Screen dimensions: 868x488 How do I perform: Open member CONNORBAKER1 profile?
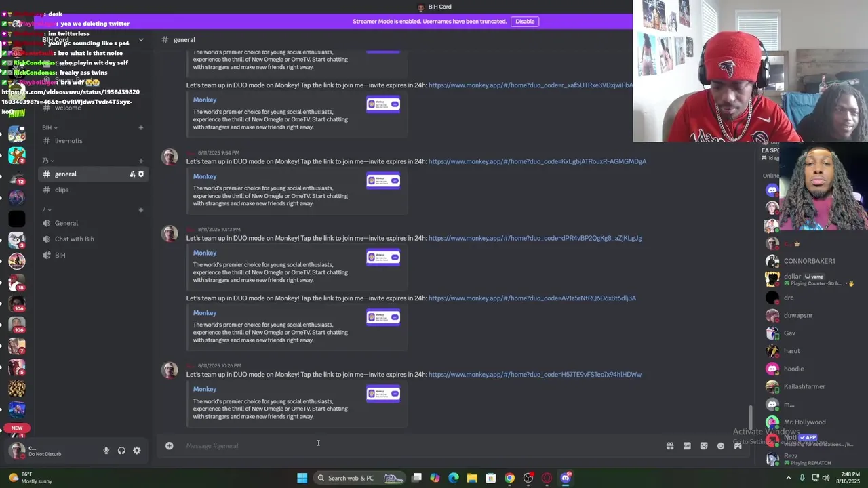point(809,261)
